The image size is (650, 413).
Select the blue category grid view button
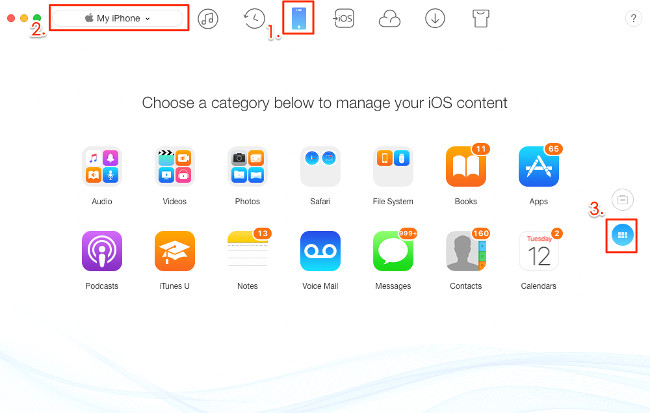(x=622, y=235)
